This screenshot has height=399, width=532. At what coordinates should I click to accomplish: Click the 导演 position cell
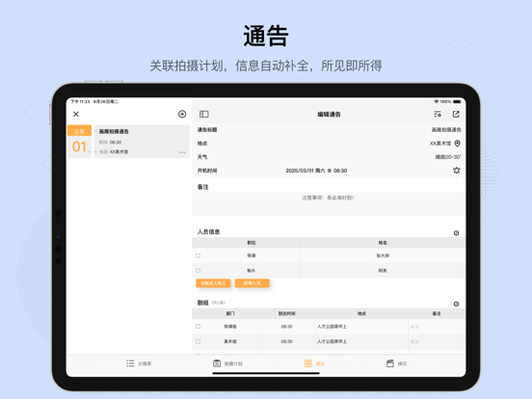point(252,255)
